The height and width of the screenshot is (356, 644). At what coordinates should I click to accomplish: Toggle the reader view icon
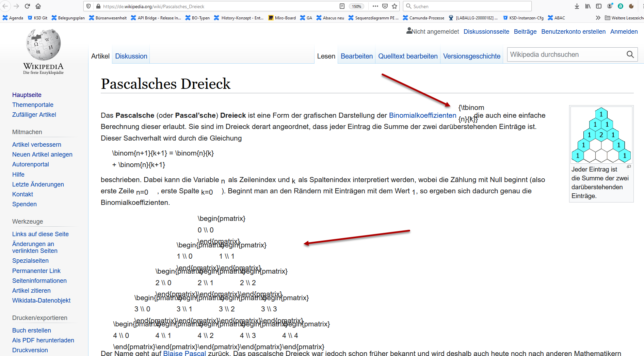342,6
